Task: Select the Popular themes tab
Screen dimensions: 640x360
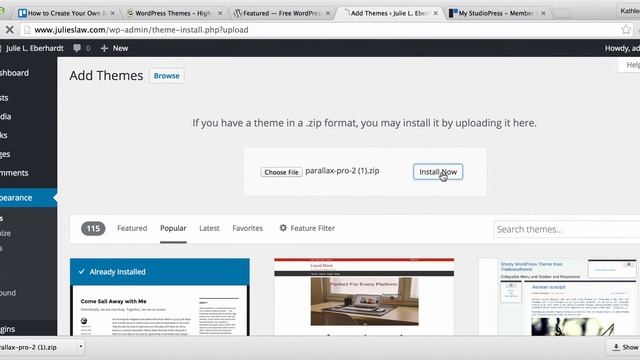Action: tap(173, 228)
